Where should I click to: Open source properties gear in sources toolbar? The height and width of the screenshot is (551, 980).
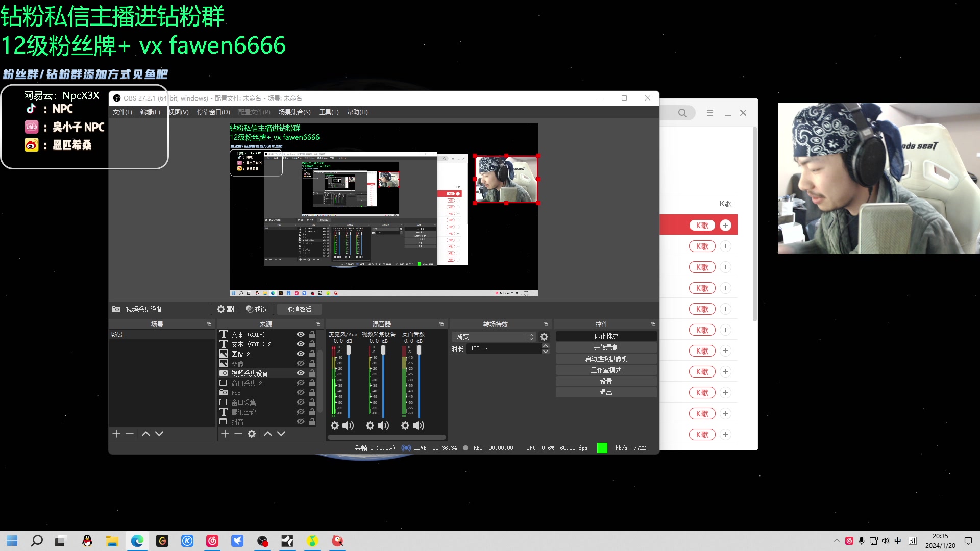pyautogui.click(x=252, y=434)
